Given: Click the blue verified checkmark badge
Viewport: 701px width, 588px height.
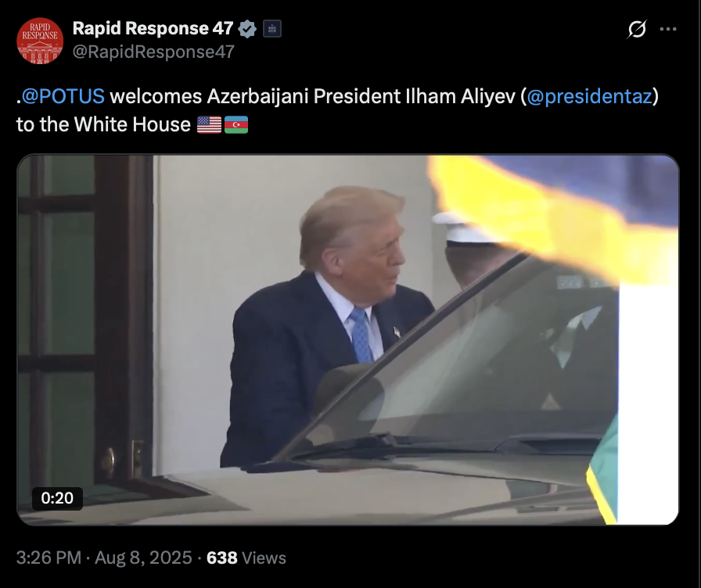Looking at the screenshot, I should (x=247, y=29).
